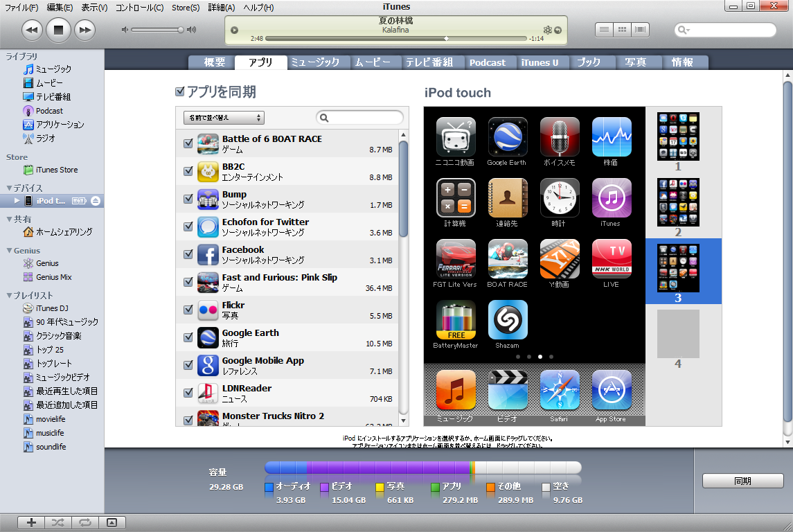Switch to list view button
Viewport: 793px width, 532px height.
pyautogui.click(x=604, y=30)
